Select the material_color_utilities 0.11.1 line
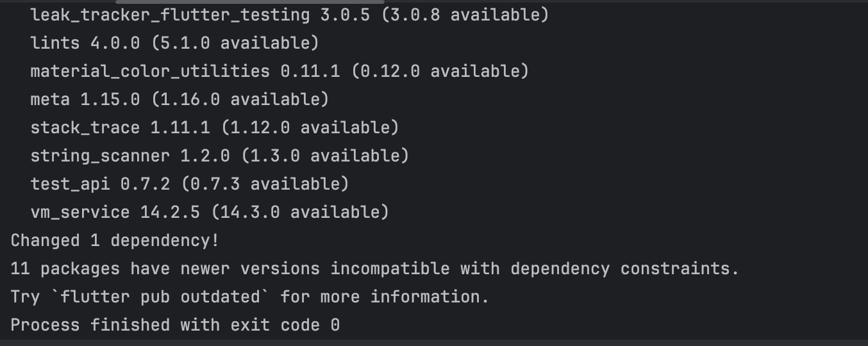Viewport: 868px width, 346px height. tap(280, 71)
